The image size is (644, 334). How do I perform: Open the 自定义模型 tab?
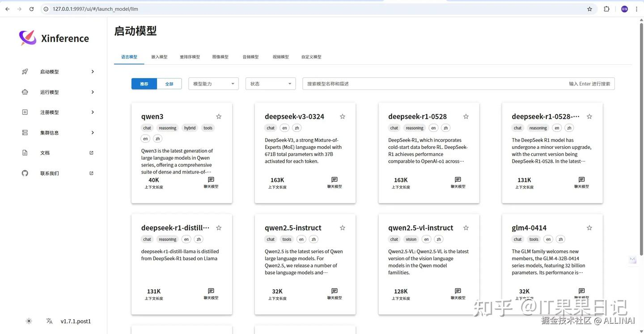click(x=311, y=57)
